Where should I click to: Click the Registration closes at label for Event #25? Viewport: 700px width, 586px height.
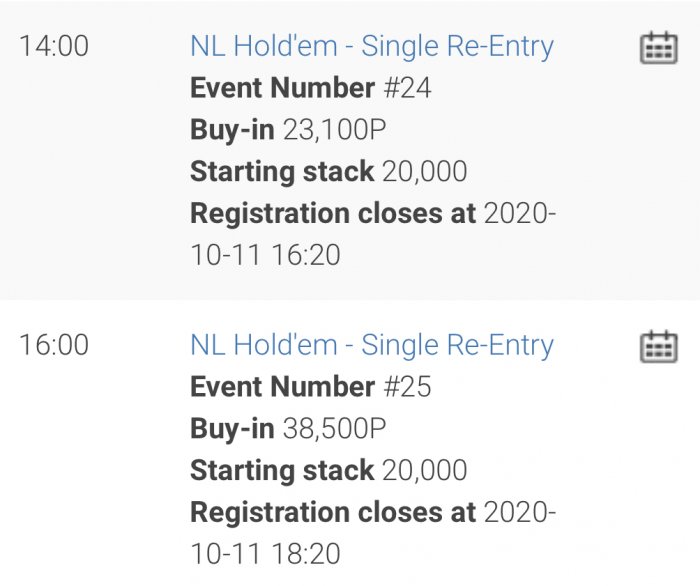(332, 512)
